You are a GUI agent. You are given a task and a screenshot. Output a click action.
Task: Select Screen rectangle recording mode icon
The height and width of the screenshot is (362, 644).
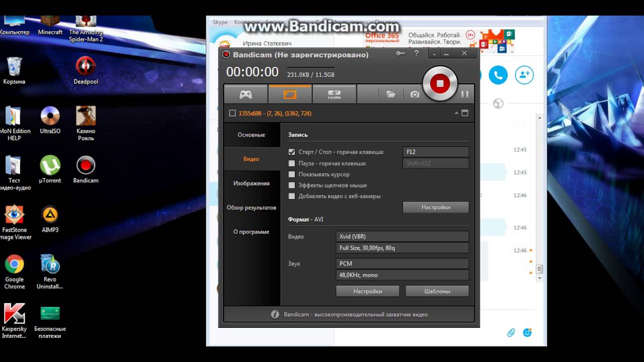(x=290, y=94)
